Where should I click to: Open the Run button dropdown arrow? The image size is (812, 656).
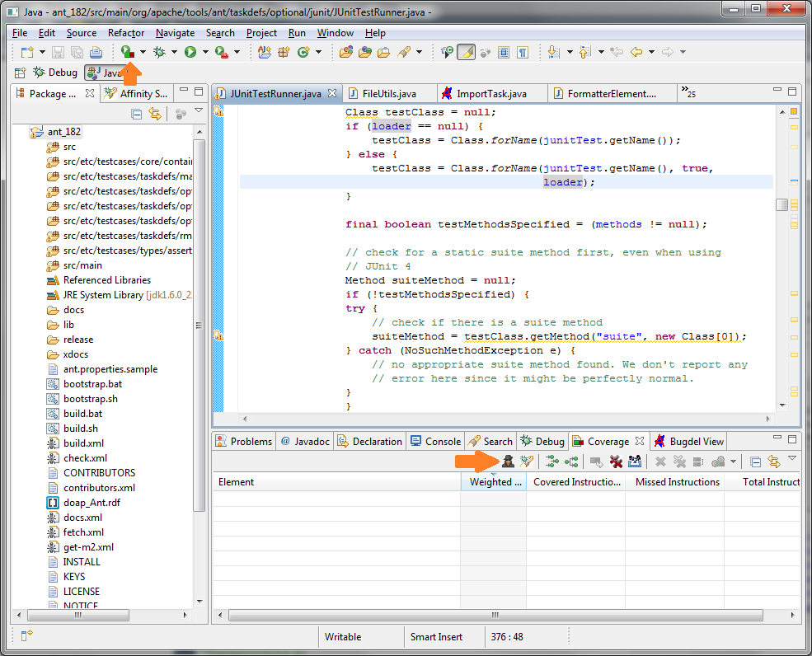(204, 52)
